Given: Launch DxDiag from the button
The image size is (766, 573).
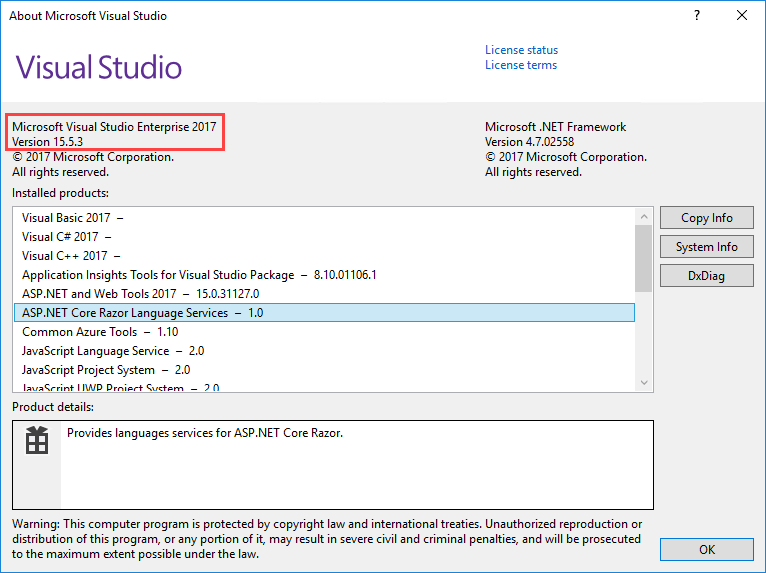Looking at the screenshot, I should click(706, 276).
